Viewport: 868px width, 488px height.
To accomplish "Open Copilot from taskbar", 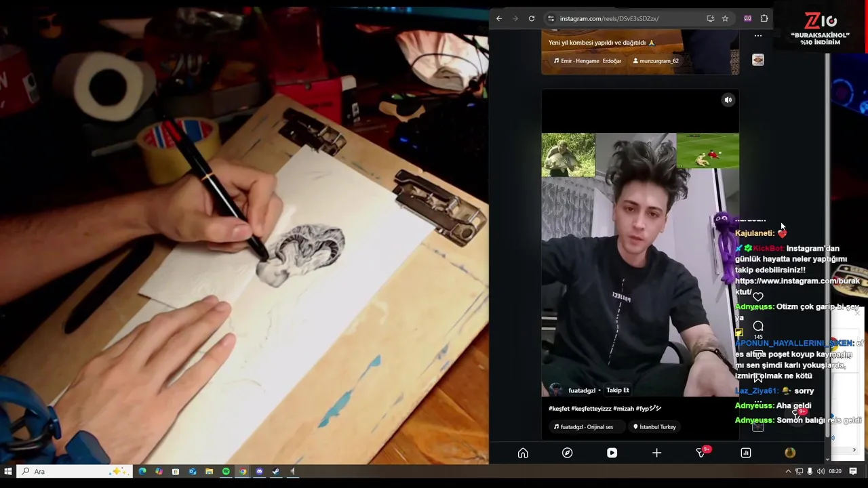I will [159, 472].
